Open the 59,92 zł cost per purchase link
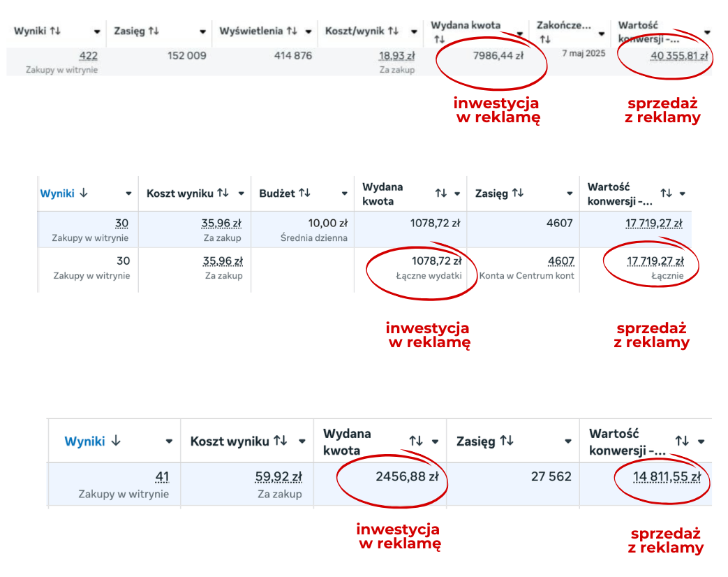The width and height of the screenshot is (728, 577). tap(278, 477)
